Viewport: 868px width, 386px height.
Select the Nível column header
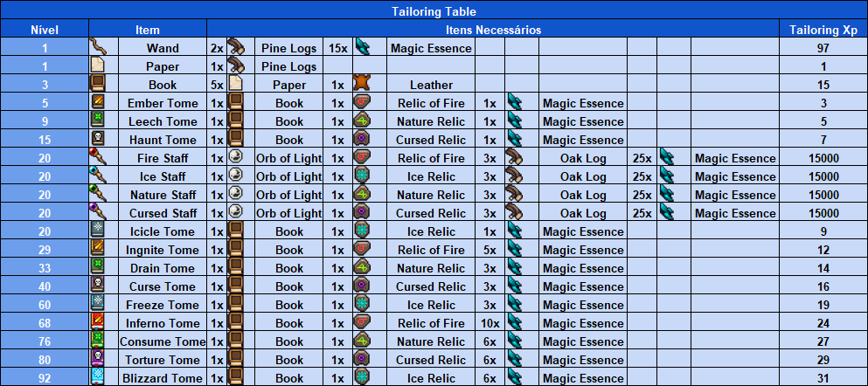tap(45, 30)
